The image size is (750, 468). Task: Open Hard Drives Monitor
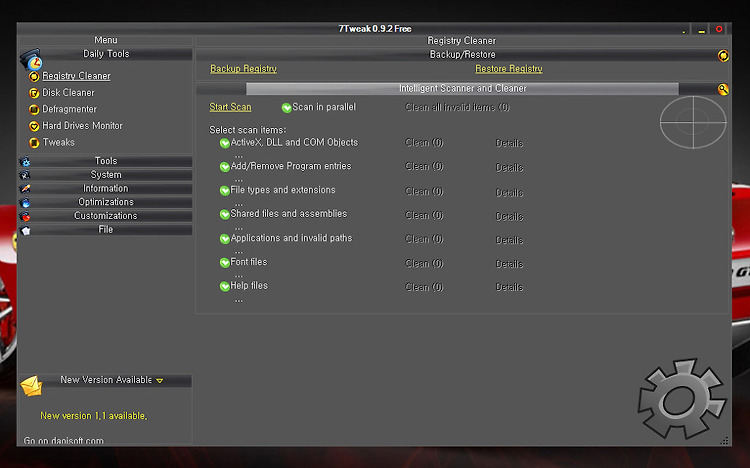click(82, 126)
